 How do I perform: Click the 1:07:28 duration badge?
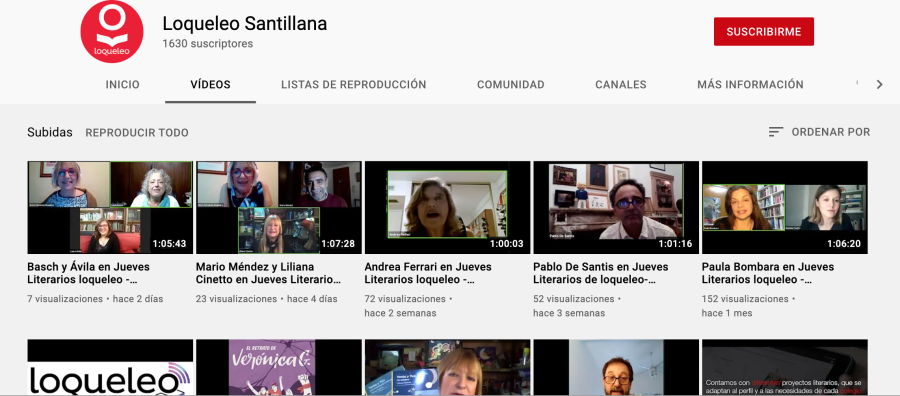[338, 244]
